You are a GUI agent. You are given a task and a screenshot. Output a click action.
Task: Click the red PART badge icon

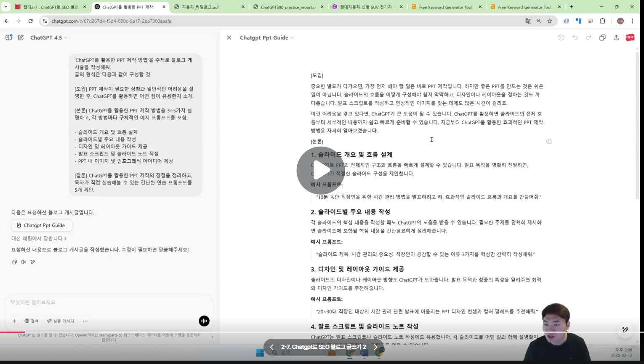point(630,37)
